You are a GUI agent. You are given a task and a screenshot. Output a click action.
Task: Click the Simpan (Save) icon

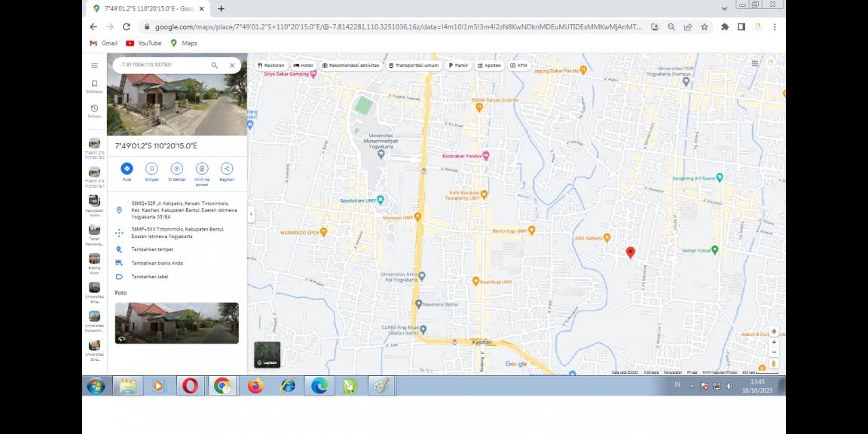pos(151,170)
